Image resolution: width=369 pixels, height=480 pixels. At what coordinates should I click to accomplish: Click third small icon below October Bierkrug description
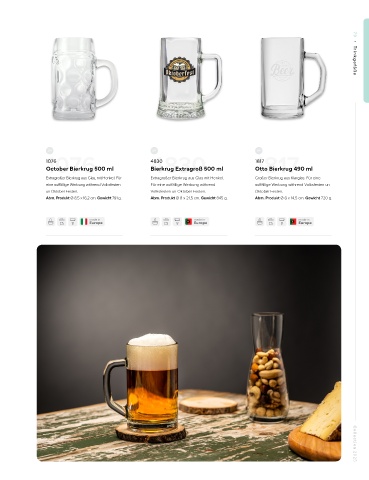click(73, 222)
